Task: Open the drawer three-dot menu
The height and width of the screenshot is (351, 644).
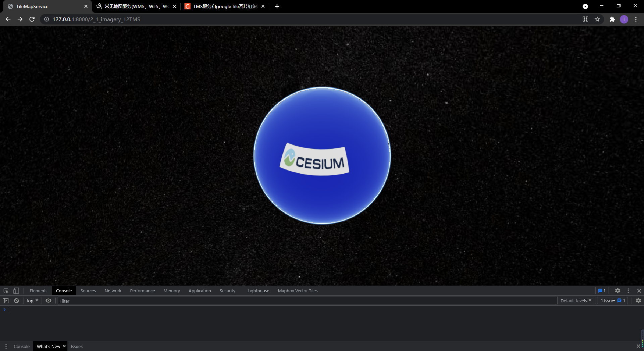Action: click(x=6, y=346)
